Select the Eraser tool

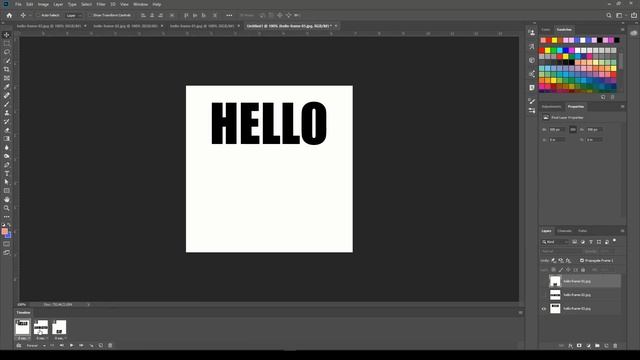coord(7,130)
